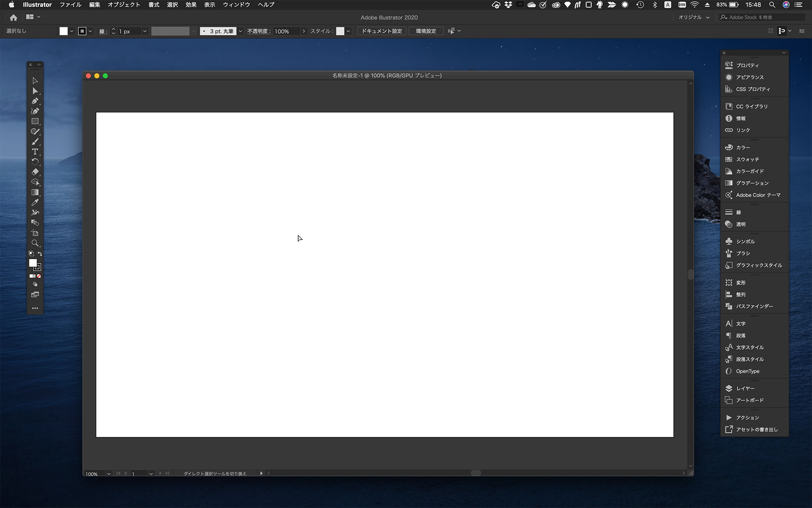Viewport: 812px width, 508px height.
Task: Select the Pen tool in toolbar
Action: 35,101
